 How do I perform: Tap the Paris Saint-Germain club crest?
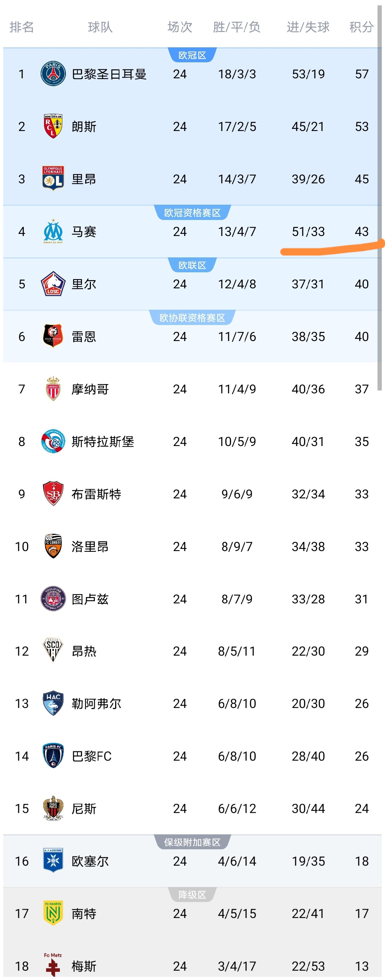53,74
